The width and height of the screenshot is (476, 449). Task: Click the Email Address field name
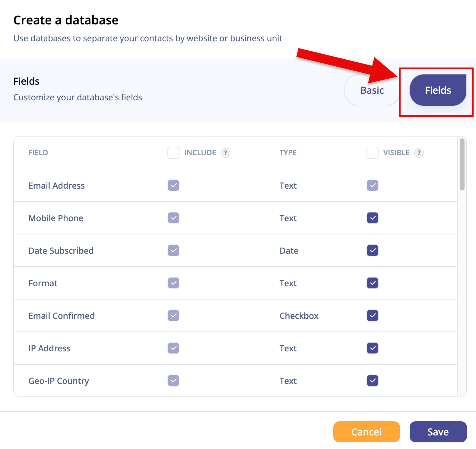pos(56,186)
